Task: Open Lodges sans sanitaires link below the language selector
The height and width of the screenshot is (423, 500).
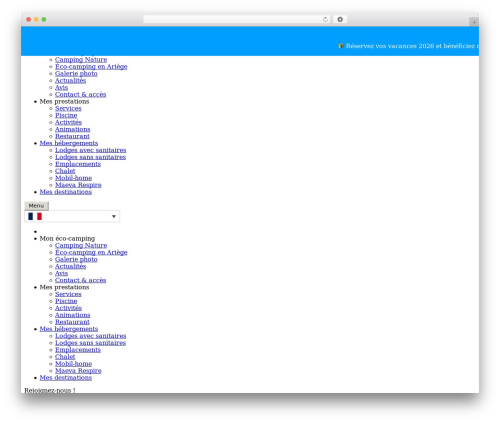Action: click(x=90, y=343)
